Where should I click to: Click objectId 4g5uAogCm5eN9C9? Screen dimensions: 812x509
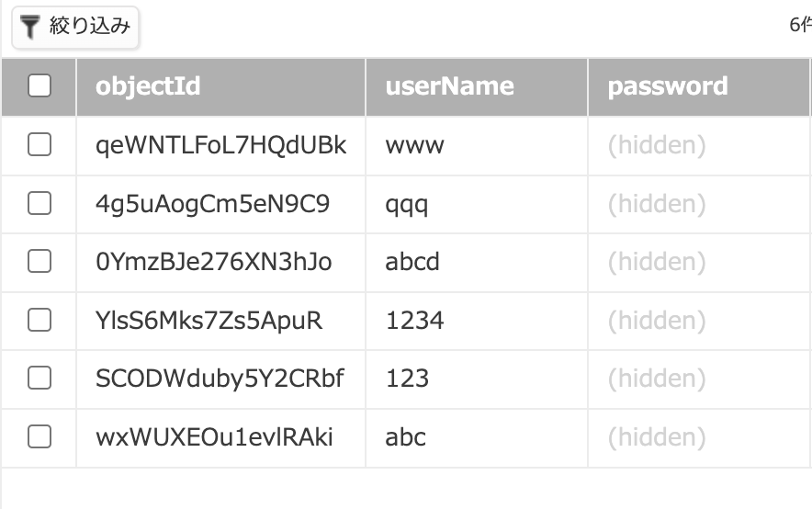point(212,204)
